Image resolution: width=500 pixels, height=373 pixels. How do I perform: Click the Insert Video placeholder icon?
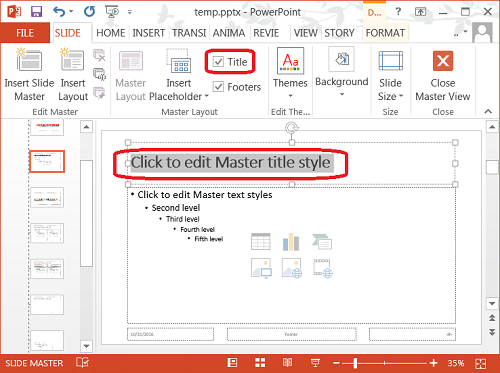(323, 268)
